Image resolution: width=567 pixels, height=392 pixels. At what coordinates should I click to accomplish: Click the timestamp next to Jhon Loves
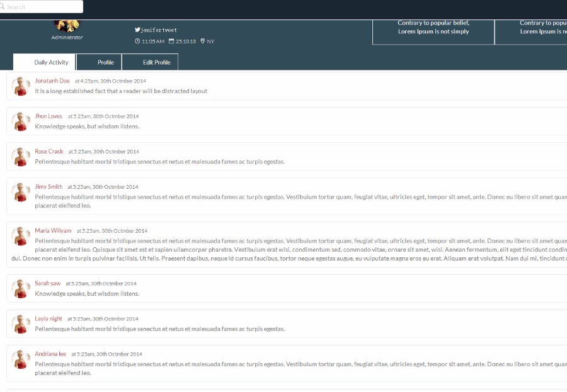(x=103, y=116)
